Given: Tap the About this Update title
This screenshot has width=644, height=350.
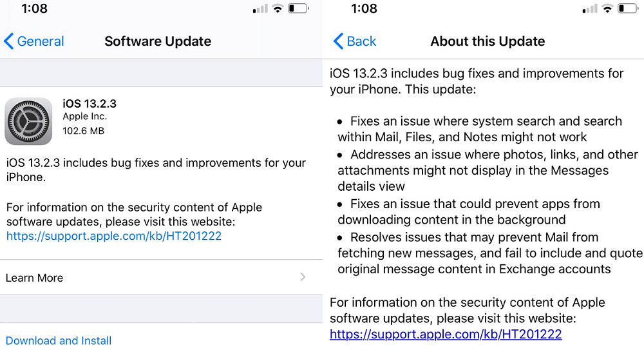Looking at the screenshot, I should 488,41.
